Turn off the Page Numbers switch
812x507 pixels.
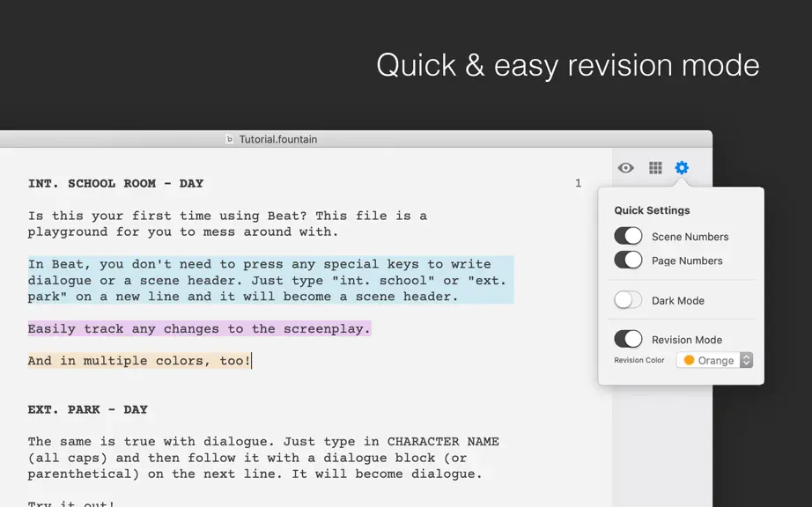[x=628, y=261]
